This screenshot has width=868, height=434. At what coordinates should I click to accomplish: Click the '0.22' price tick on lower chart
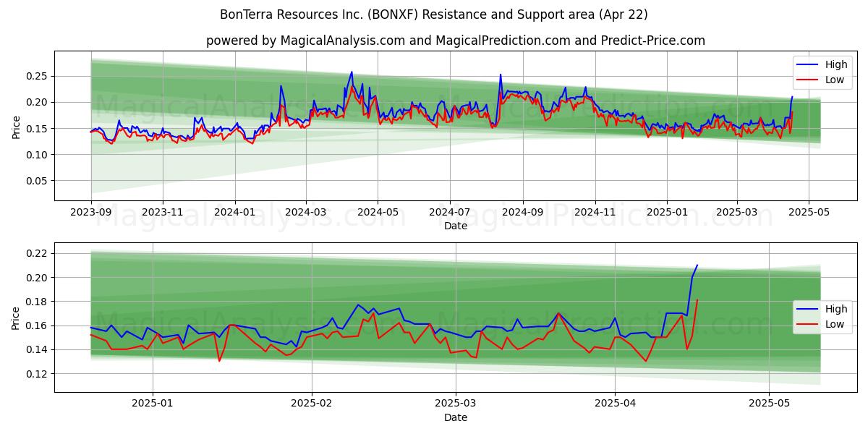tap(38, 253)
